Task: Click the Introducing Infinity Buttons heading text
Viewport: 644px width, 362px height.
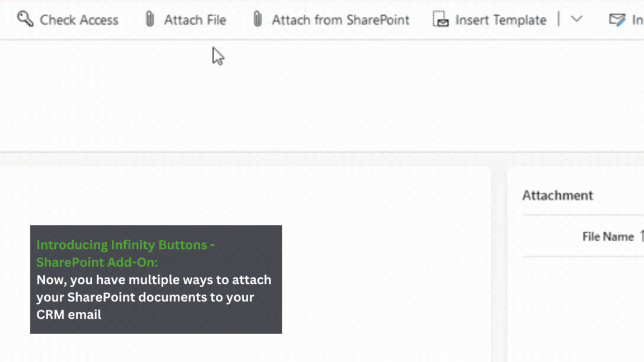Action: (125, 253)
